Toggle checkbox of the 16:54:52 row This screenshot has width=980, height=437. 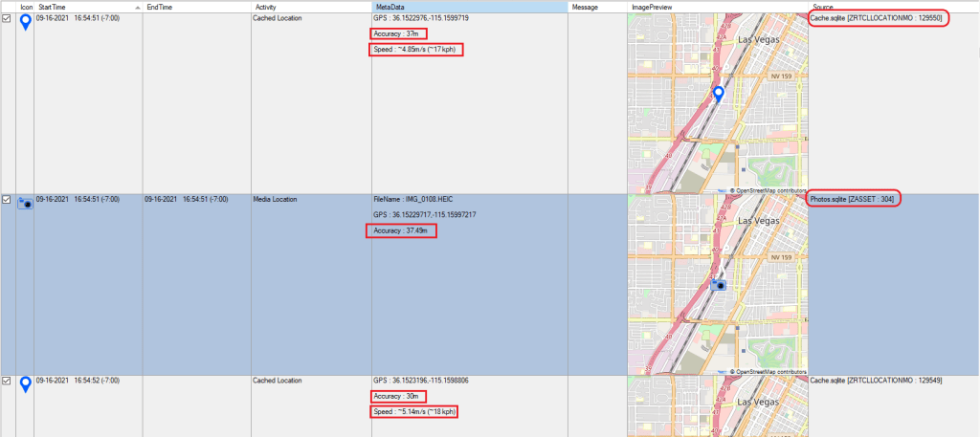8,382
